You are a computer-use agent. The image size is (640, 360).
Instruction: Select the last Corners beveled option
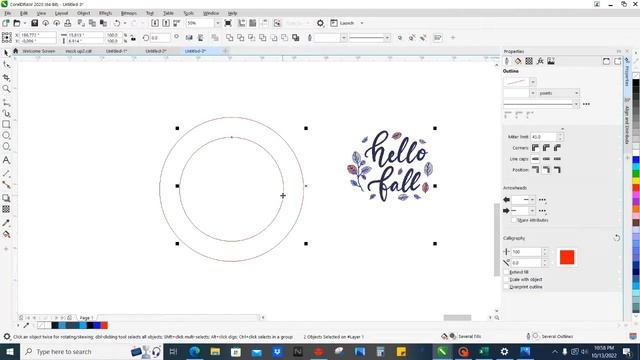pyautogui.click(x=557, y=148)
